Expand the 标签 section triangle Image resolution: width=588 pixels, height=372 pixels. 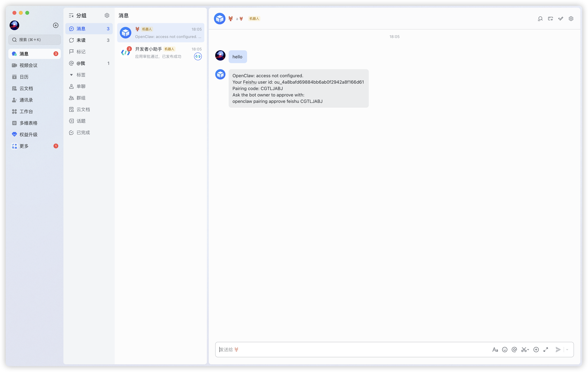click(x=71, y=75)
